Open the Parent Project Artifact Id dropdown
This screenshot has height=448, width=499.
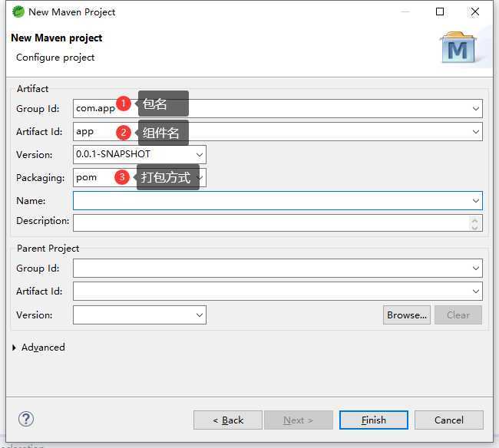[x=475, y=292]
